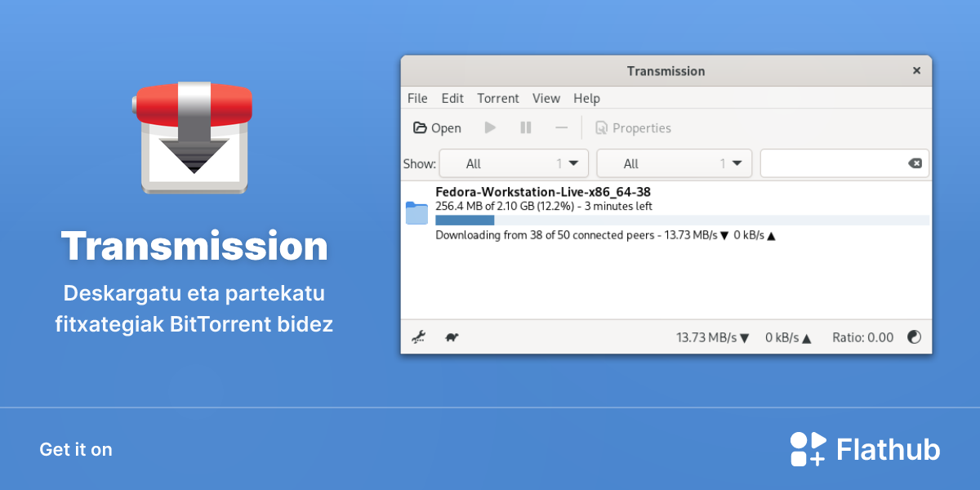The width and height of the screenshot is (980, 490).
Task: Open torrent Properties from the toolbar
Action: click(x=633, y=128)
